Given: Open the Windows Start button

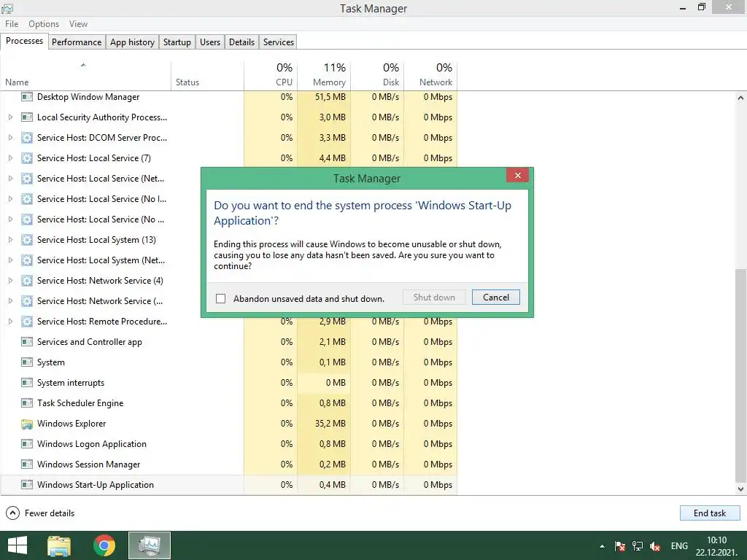Looking at the screenshot, I should point(18,545).
